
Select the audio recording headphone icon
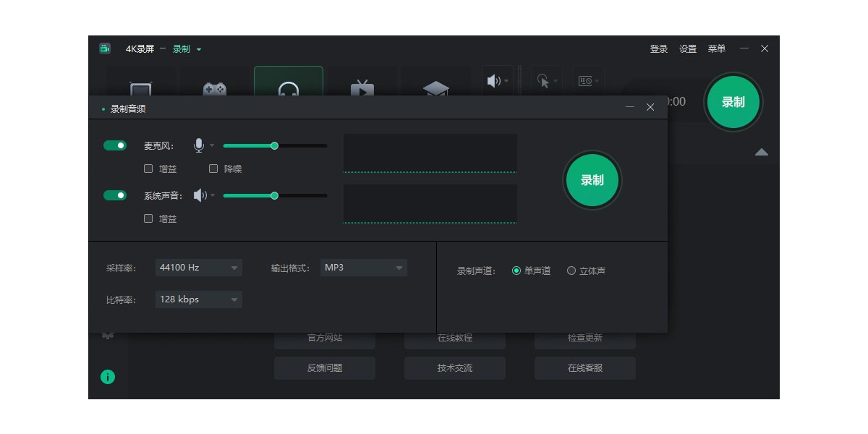[288, 87]
